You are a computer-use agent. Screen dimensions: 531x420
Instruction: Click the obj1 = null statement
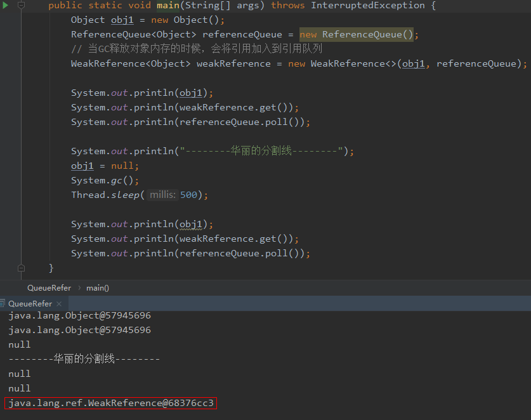[x=105, y=166]
